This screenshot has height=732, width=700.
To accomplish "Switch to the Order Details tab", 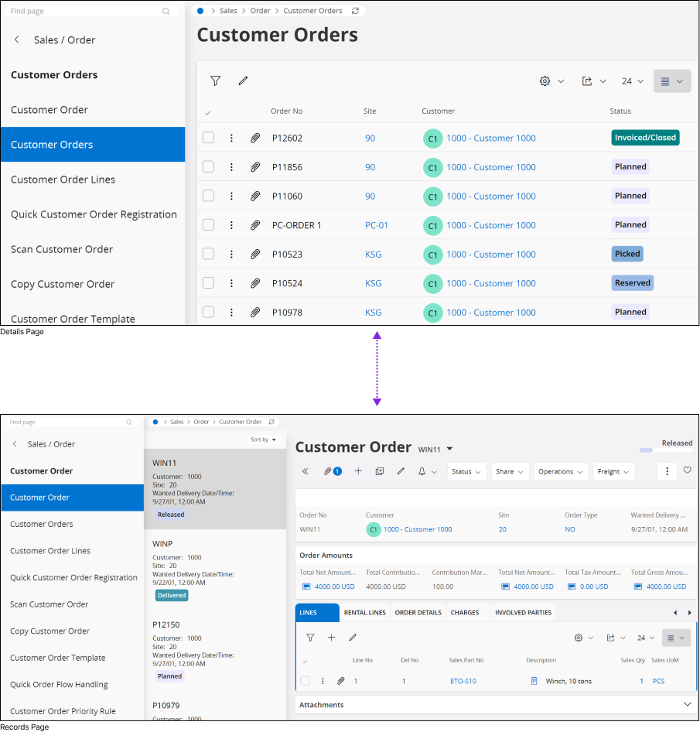I will coord(418,613).
